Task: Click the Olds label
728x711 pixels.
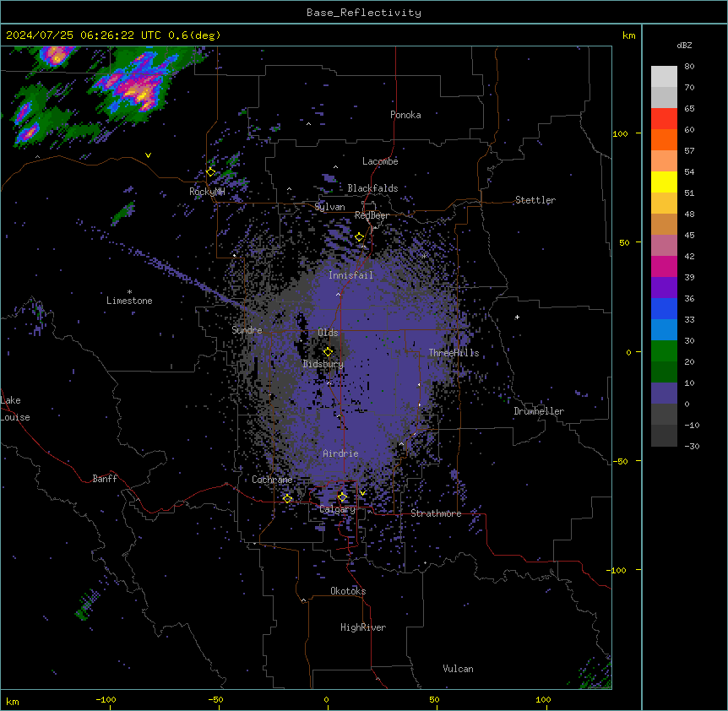Action: pos(328,333)
